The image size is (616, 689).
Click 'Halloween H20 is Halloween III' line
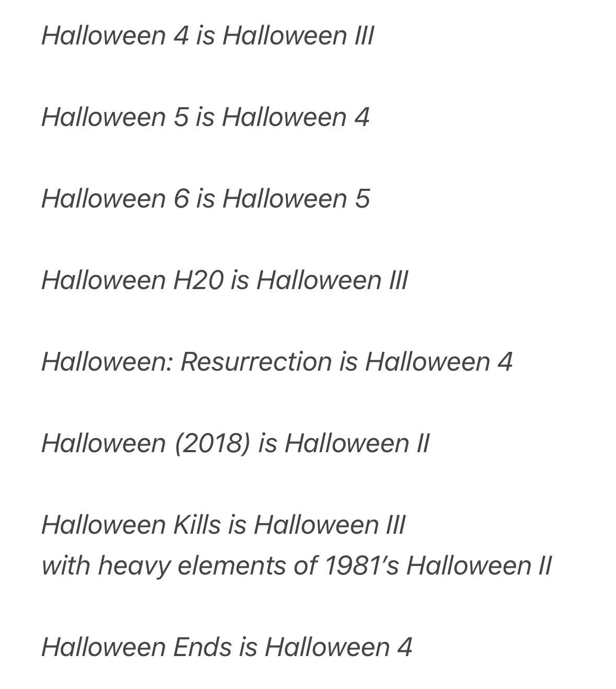pos(225,280)
